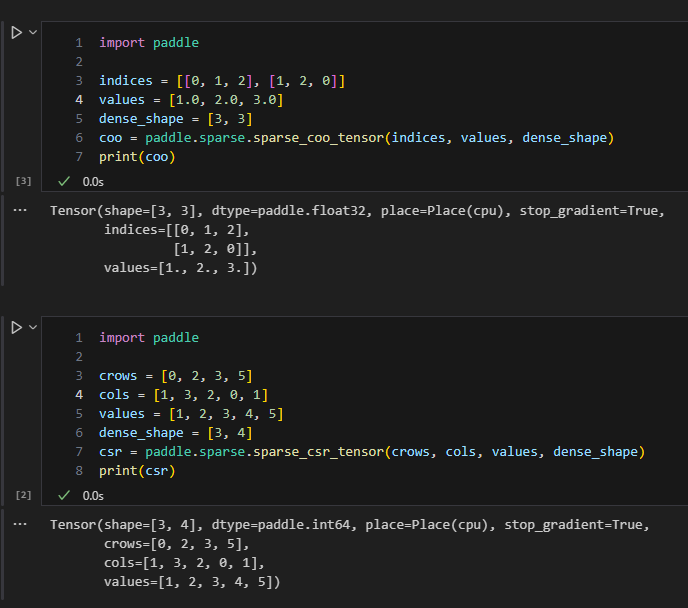
Task: Run the sparse_coo_tensor cell
Action: [x=16, y=32]
